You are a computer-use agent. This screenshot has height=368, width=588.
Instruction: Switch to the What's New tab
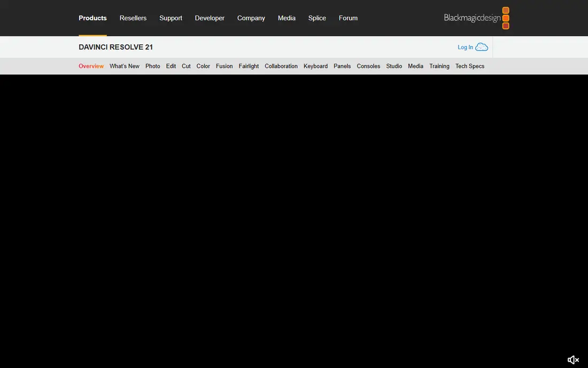[125, 66]
